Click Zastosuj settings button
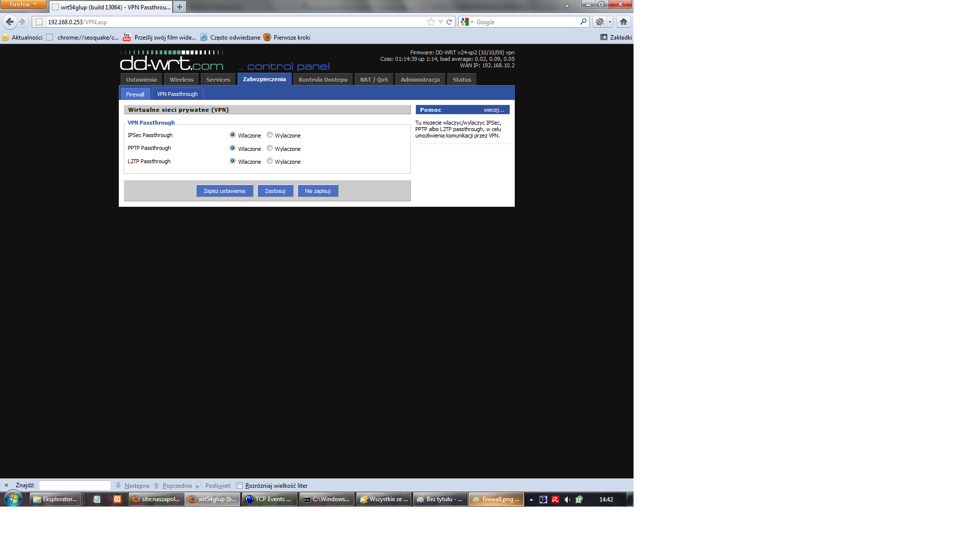 coord(275,190)
